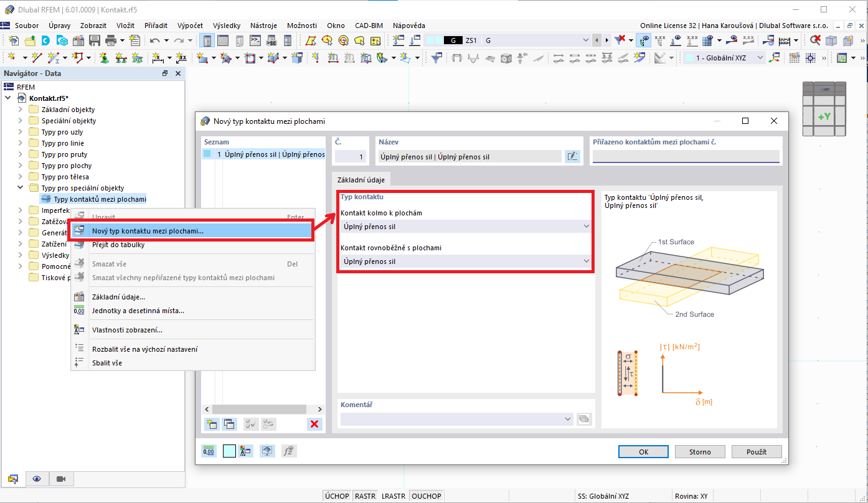This screenshot has width=868, height=503.
Task: Click the light blue color swatch in dialog footer
Action: (229, 451)
